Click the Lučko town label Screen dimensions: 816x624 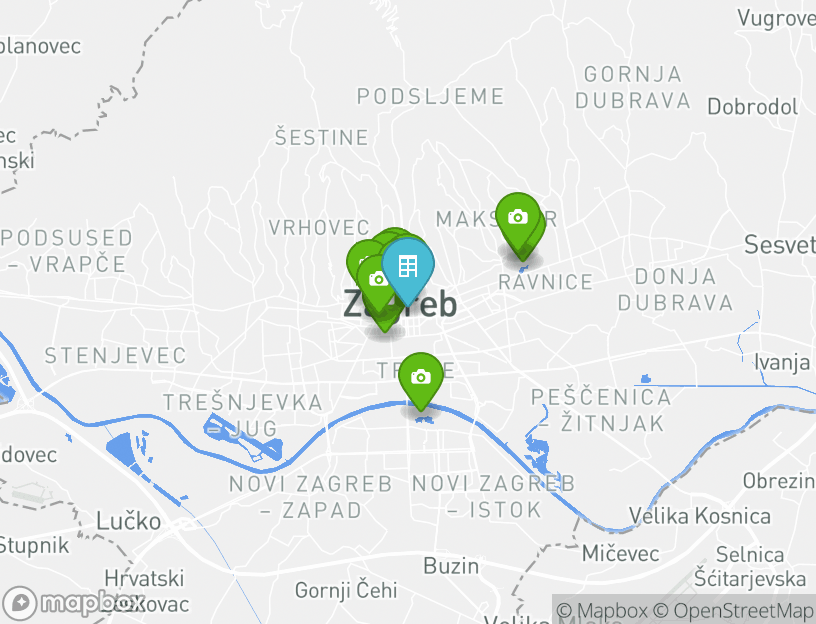[129, 521]
